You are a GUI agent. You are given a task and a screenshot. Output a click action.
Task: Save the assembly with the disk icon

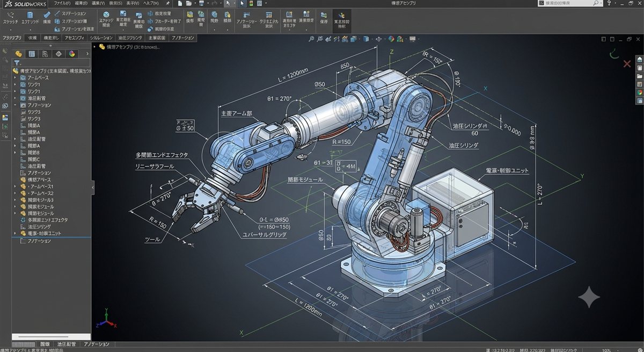201,3
